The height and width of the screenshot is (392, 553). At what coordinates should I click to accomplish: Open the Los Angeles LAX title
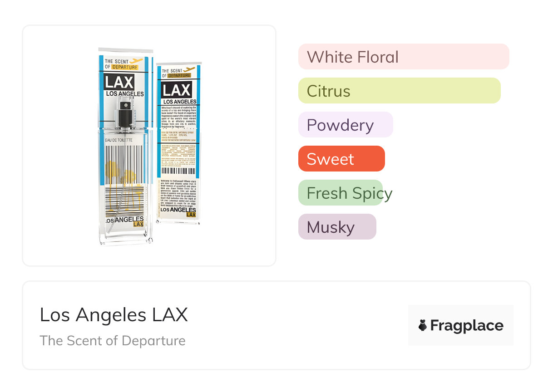pos(114,315)
